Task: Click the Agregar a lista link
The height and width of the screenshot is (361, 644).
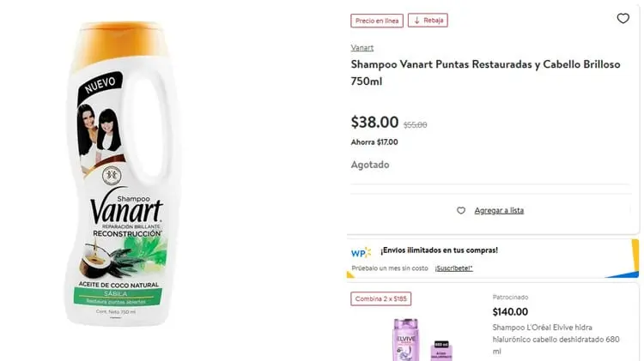Action: 499,210
